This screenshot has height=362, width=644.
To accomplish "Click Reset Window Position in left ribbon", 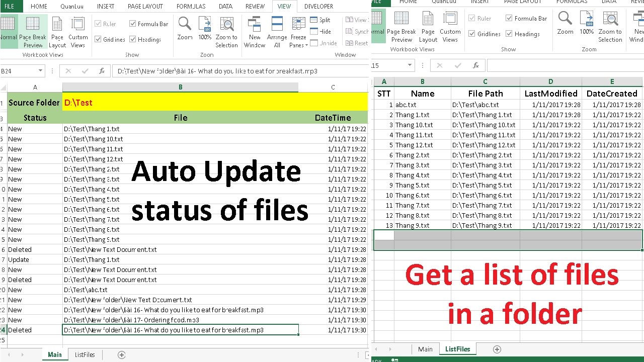I will (x=357, y=43).
